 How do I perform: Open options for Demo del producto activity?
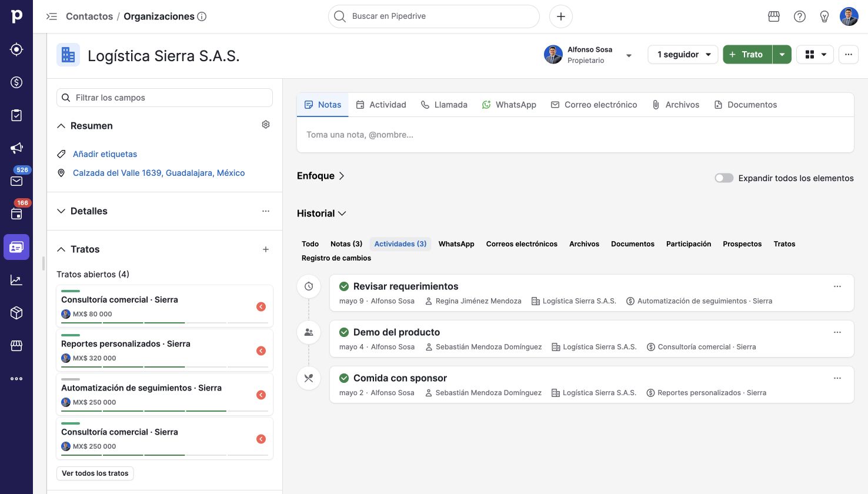point(837,332)
